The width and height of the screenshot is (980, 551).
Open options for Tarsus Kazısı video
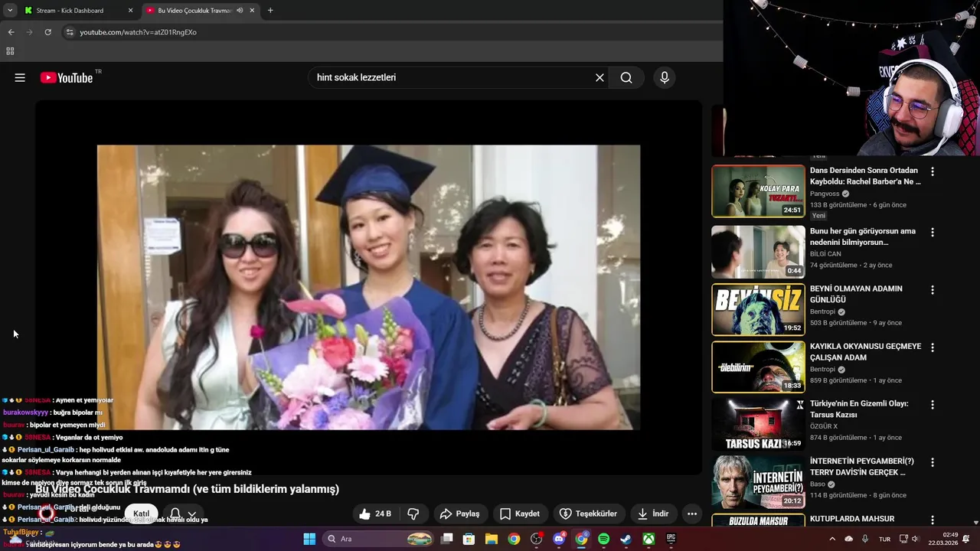933,404
